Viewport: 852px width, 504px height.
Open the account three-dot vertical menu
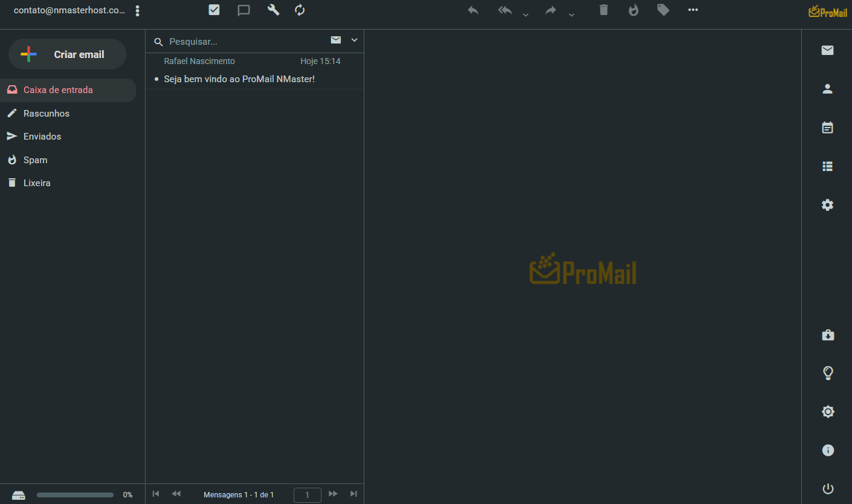coord(138,11)
